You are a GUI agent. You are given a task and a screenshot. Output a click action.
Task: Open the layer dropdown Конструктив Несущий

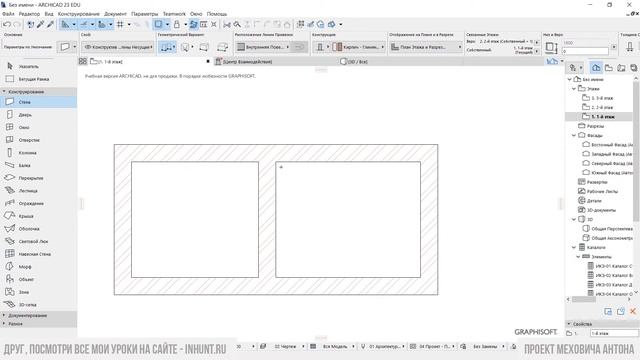coord(118,47)
